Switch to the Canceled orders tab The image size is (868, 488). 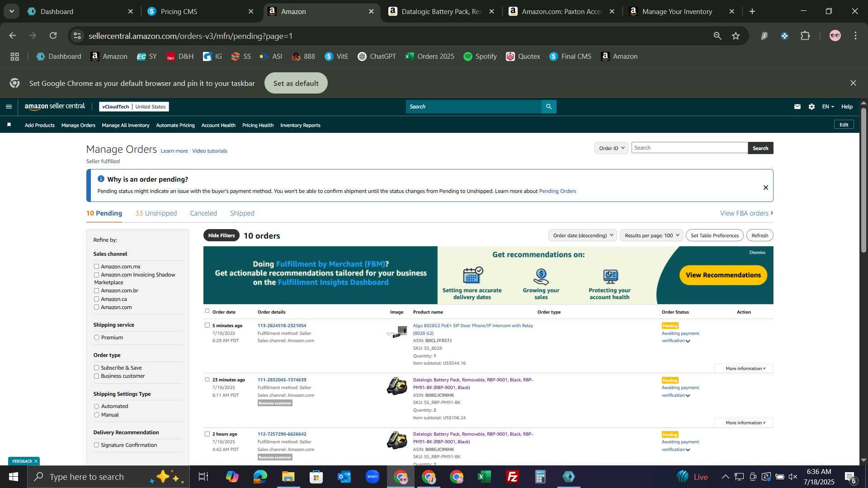tap(203, 213)
